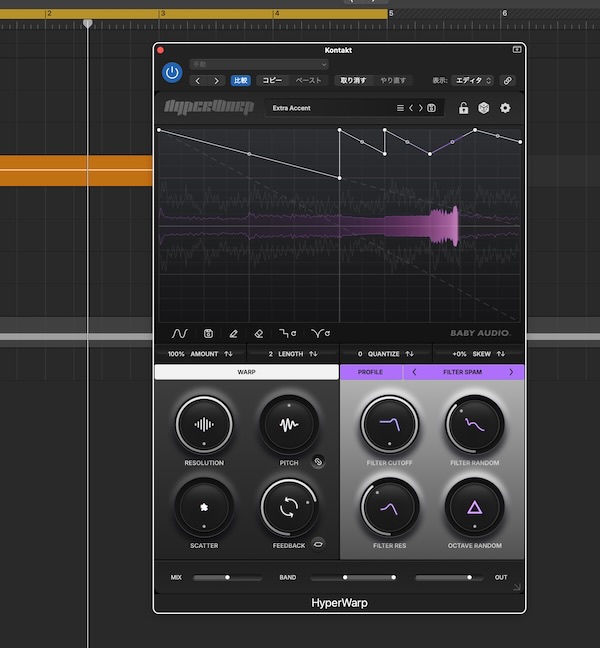This screenshot has width=600, height=648.
Task: Click the save curve icon in the tool row
Action: pyautogui.click(x=208, y=333)
